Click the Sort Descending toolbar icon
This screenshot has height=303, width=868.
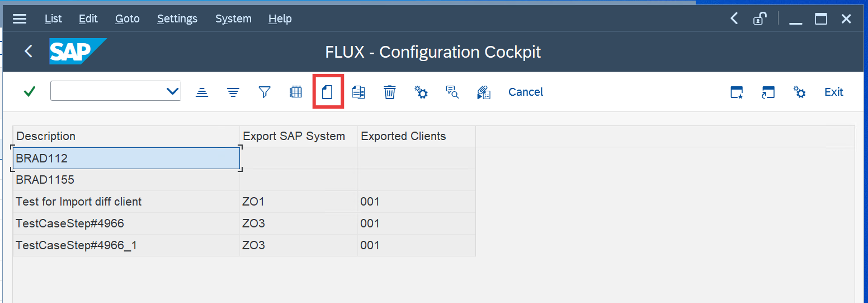233,92
